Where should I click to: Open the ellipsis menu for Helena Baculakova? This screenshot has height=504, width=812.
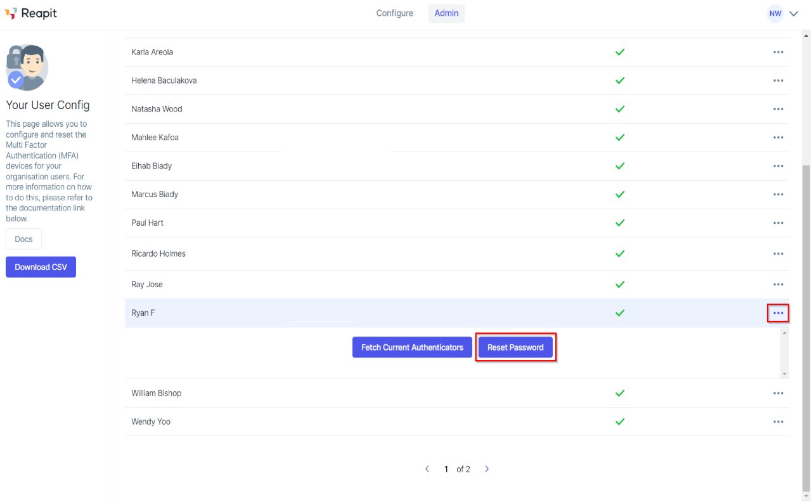[x=778, y=81]
